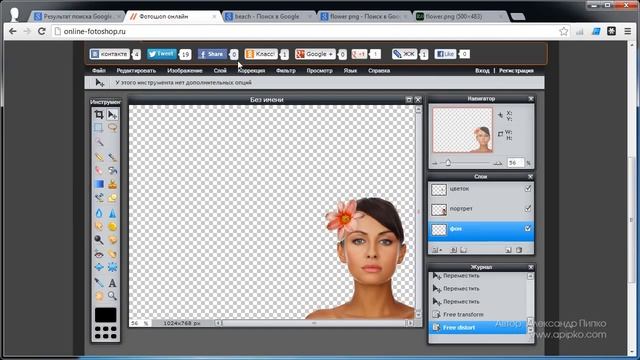Open the Коррекция menu

tap(251, 71)
